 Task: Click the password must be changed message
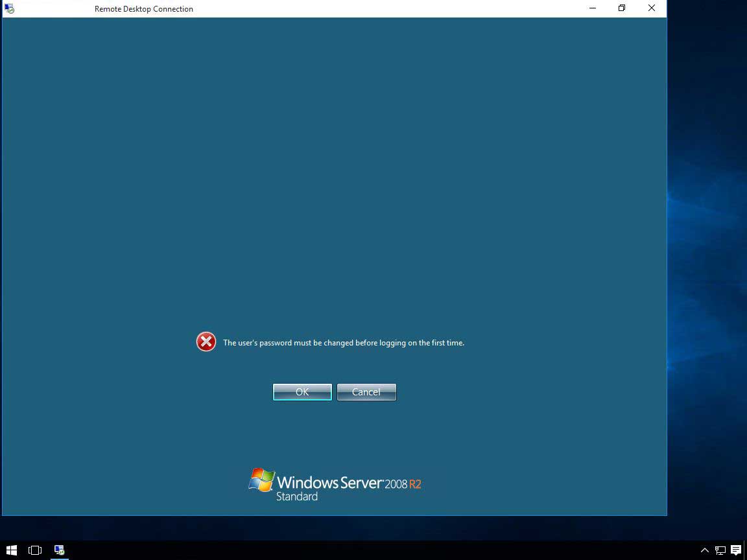[x=343, y=343]
